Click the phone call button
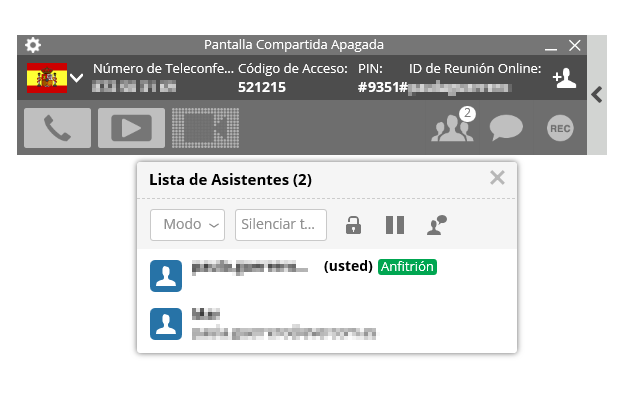Image resolution: width=629 pixels, height=396 pixels. pos(57,128)
